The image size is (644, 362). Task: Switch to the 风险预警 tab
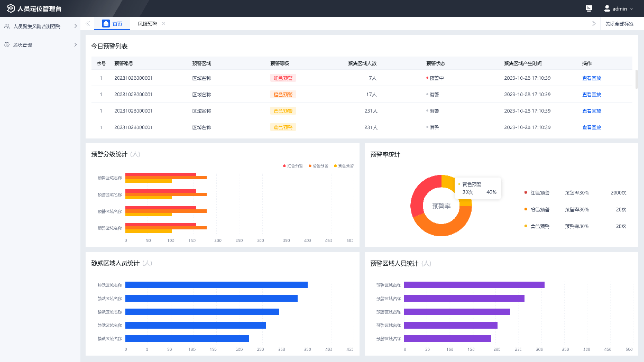[x=147, y=24]
